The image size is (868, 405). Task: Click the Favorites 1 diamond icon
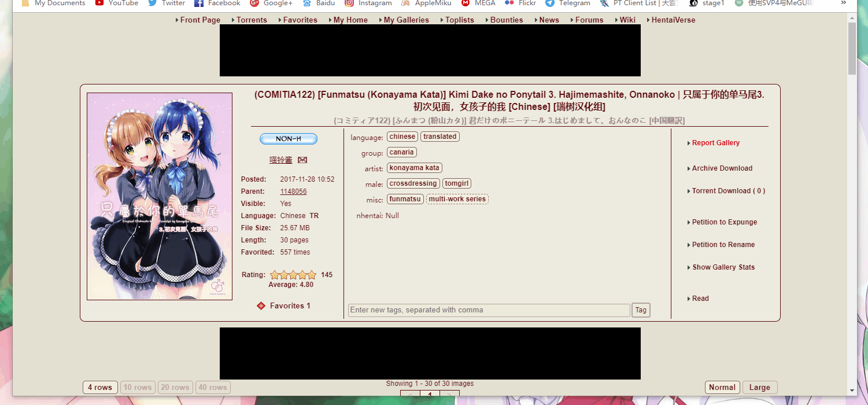pyautogui.click(x=261, y=305)
